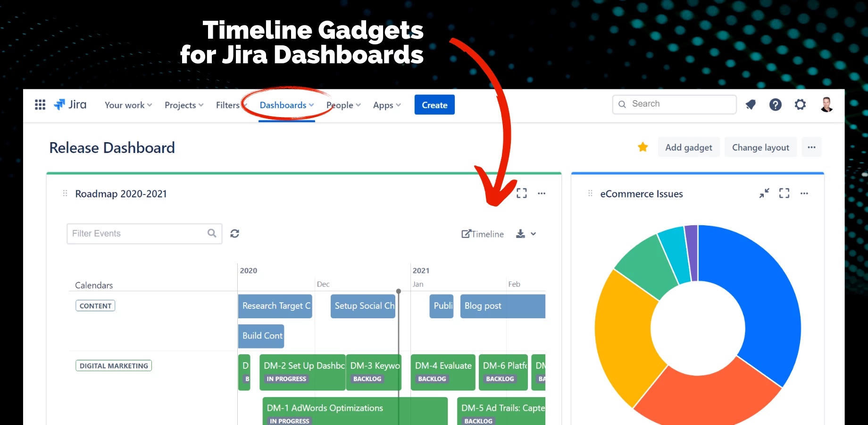Focus the top Search field
Image resolution: width=868 pixels, height=425 pixels.
tap(675, 104)
